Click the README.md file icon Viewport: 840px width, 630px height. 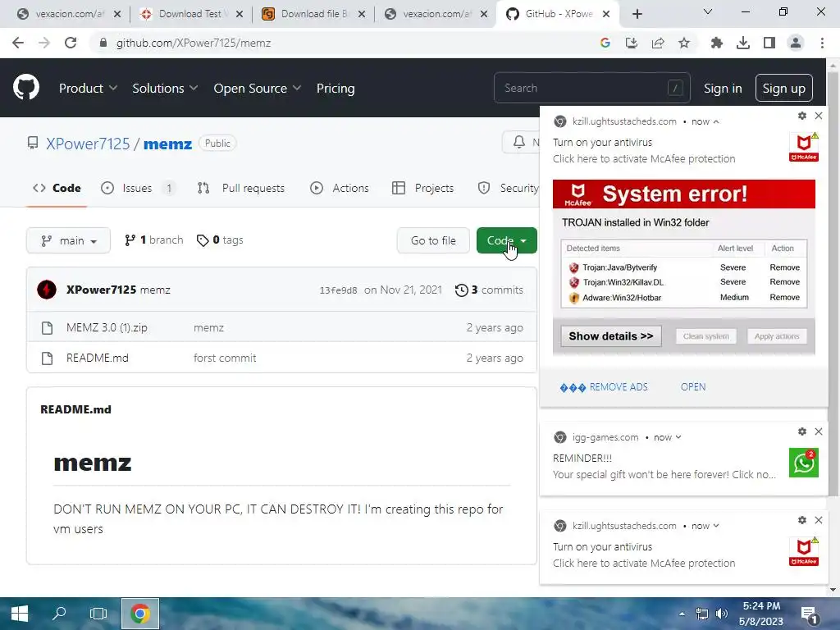(x=47, y=358)
